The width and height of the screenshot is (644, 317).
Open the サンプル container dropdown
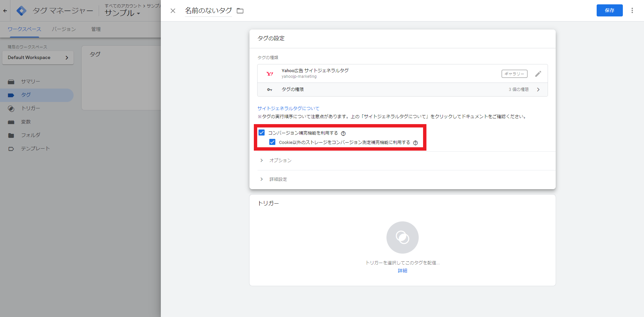pyautogui.click(x=122, y=13)
